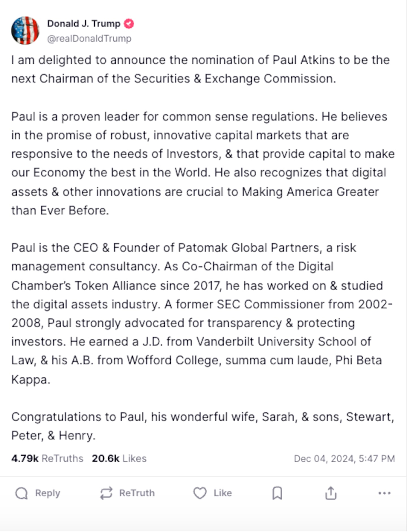Tap the heart Like icon
This screenshot has width=407, height=532.
click(x=200, y=493)
